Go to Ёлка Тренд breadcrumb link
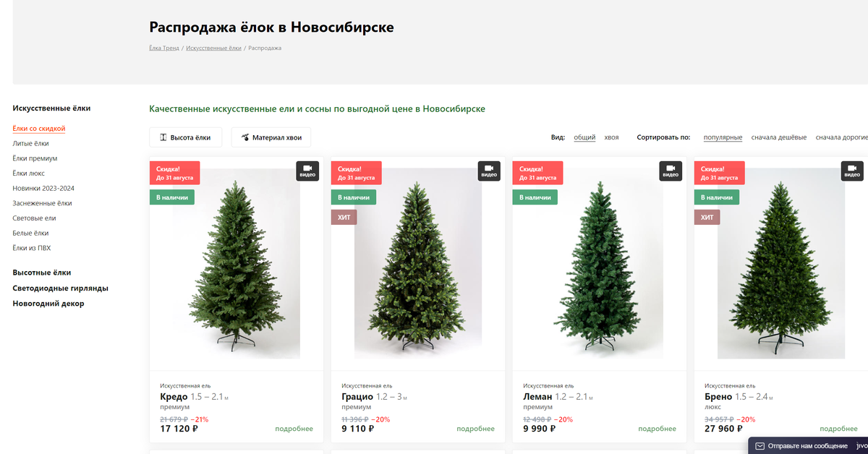The height and width of the screenshot is (454, 868). pyautogui.click(x=164, y=48)
